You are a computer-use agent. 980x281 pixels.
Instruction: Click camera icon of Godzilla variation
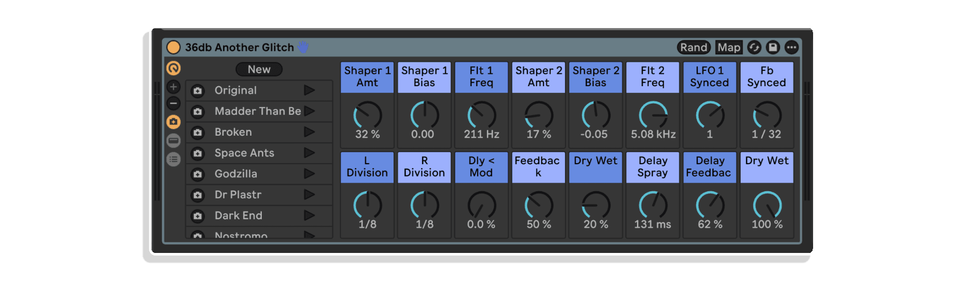pyautogui.click(x=198, y=174)
